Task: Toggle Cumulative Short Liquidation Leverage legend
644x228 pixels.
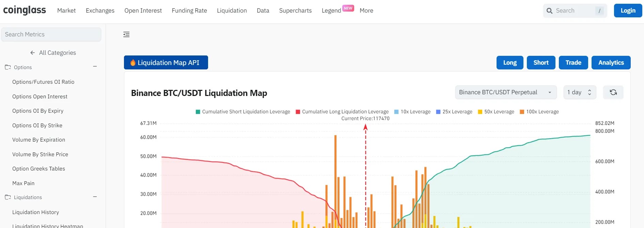Action: (243, 112)
